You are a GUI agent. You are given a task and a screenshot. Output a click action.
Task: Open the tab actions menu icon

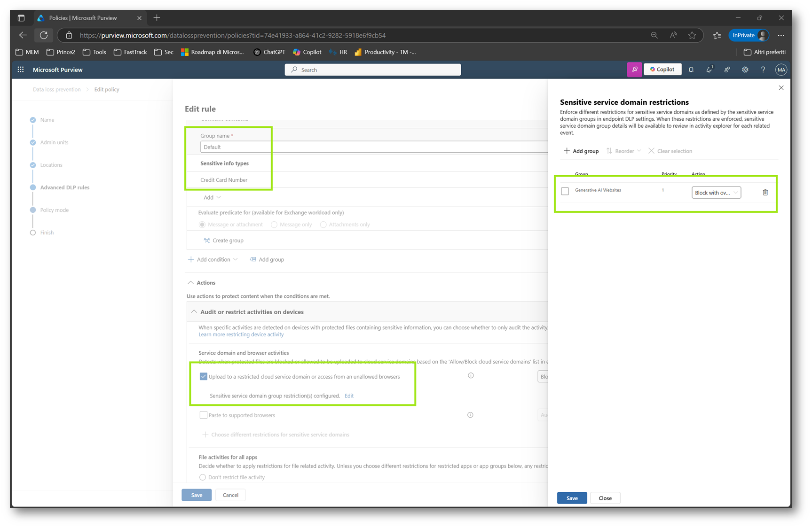[21, 18]
